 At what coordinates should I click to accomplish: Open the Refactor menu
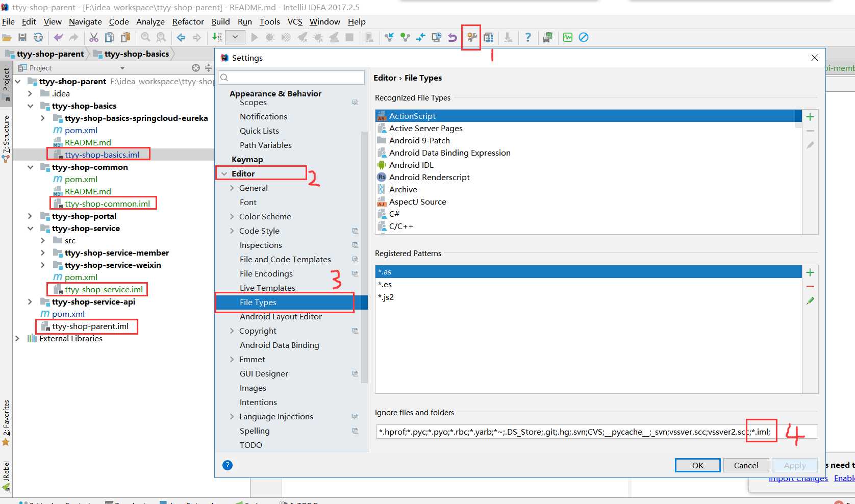[x=188, y=21]
